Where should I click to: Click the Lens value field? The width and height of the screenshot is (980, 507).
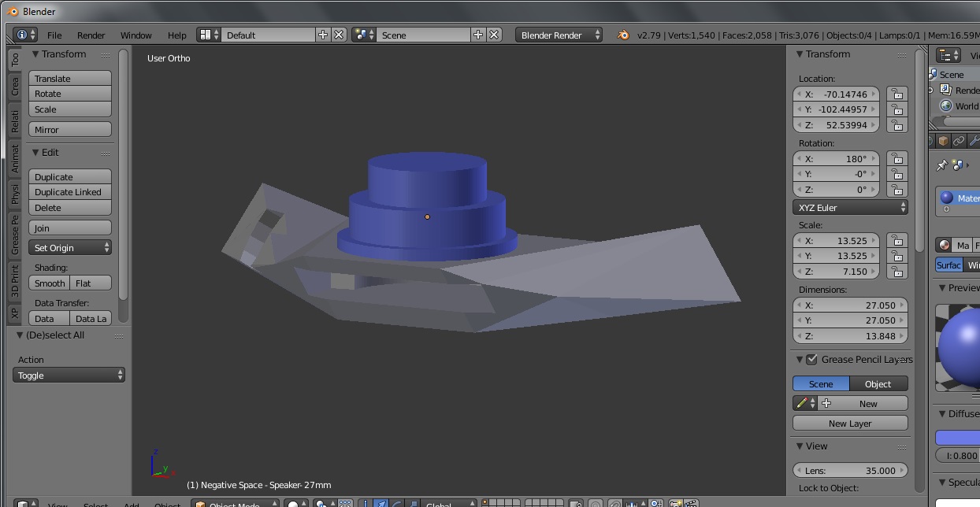click(x=850, y=471)
